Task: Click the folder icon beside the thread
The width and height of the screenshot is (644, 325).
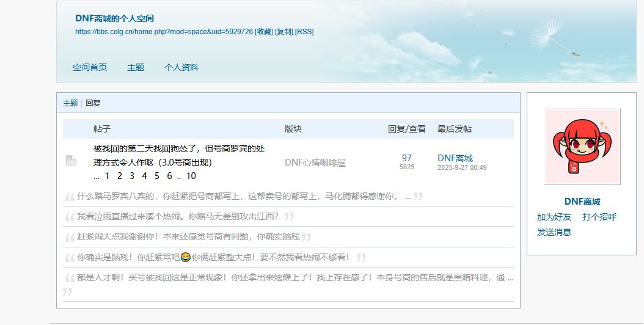Action: click(71, 161)
